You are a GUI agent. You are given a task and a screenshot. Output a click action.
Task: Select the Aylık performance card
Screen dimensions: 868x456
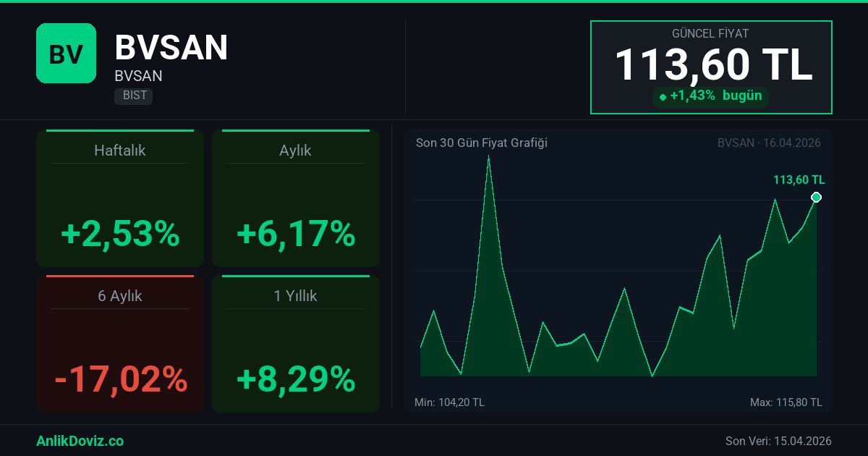[x=295, y=198]
